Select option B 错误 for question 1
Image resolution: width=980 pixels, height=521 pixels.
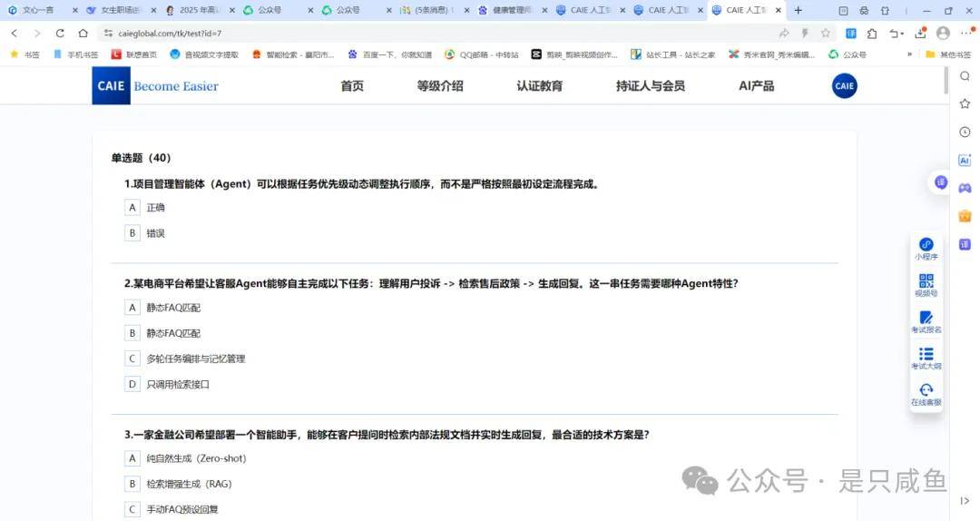click(x=144, y=233)
